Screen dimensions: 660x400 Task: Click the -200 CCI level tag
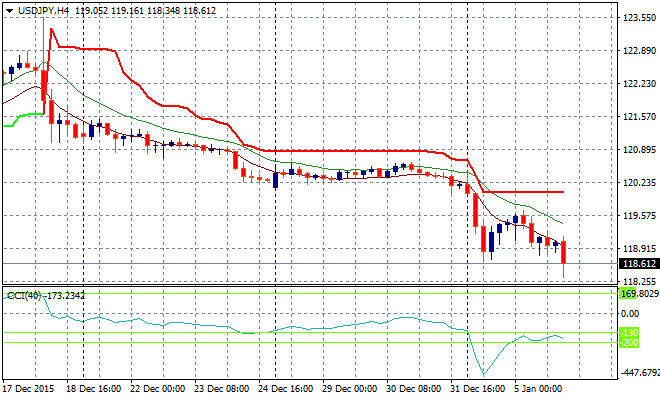pos(629,343)
